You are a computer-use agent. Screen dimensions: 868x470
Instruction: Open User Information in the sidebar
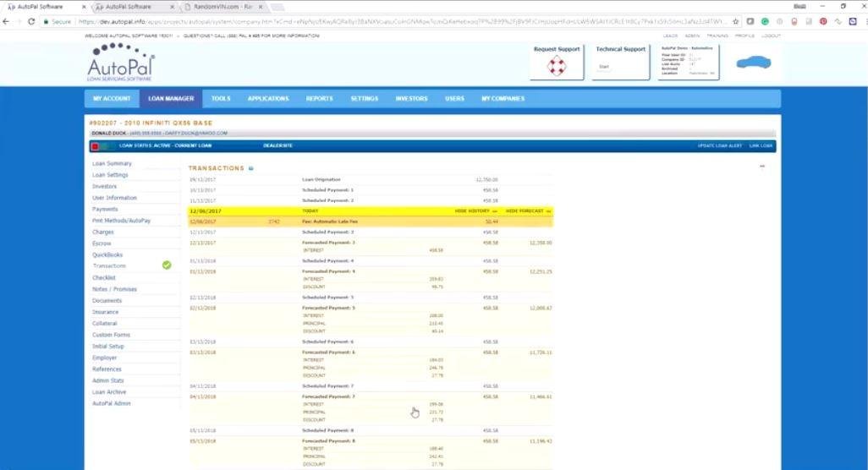pos(114,198)
